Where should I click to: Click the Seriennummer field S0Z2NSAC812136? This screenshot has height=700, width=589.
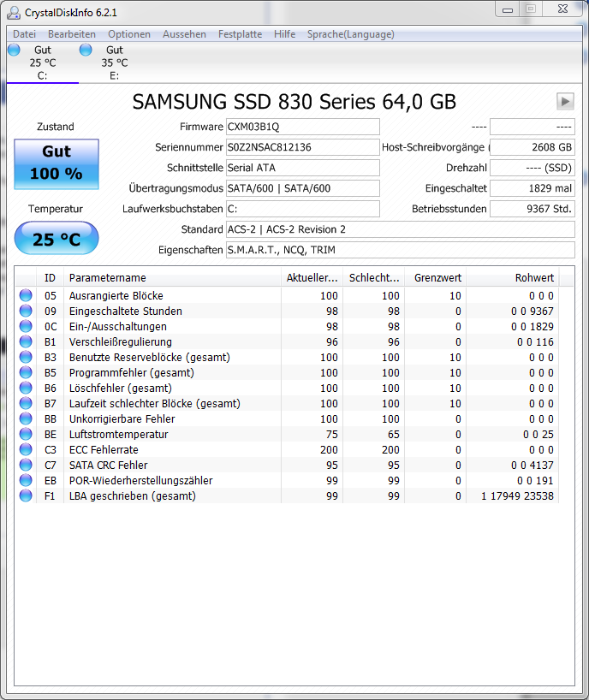click(x=303, y=147)
